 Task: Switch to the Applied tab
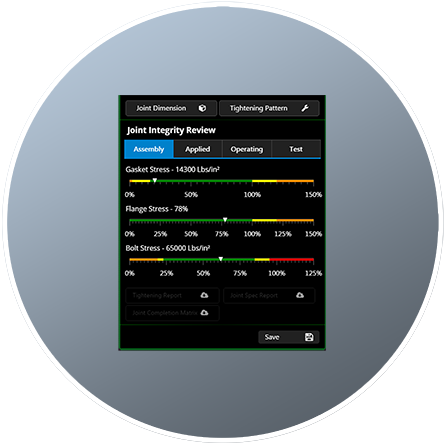tap(198, 149)
